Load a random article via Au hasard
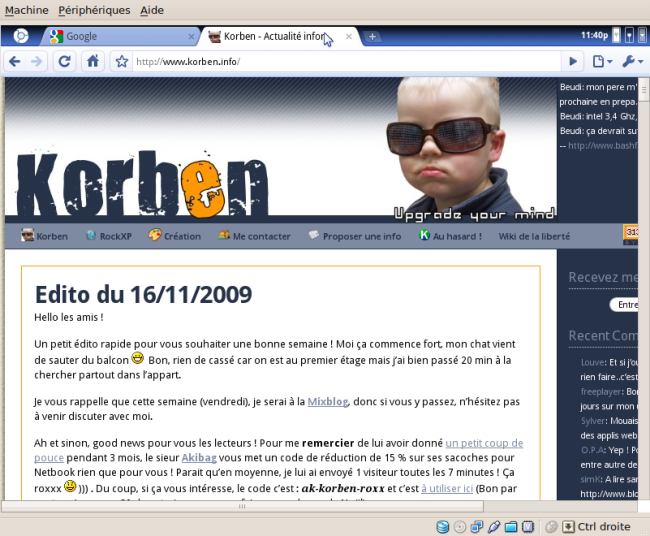This screenshot has width=650, height=536. point(457,236)
